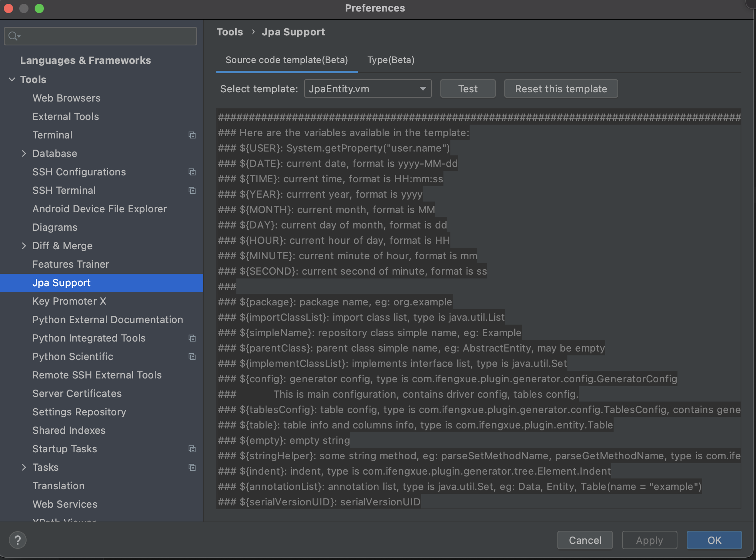Select the Source code template(Beta) tab
Screen dimensions: 756x560
tap(286, 60)
